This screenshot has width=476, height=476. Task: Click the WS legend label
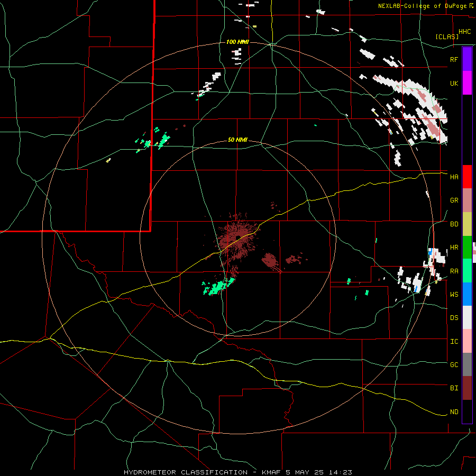pos(454,295)
